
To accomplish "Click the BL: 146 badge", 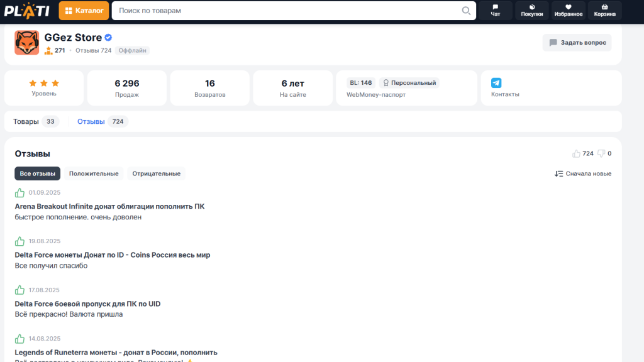I will tap(360, 83).
